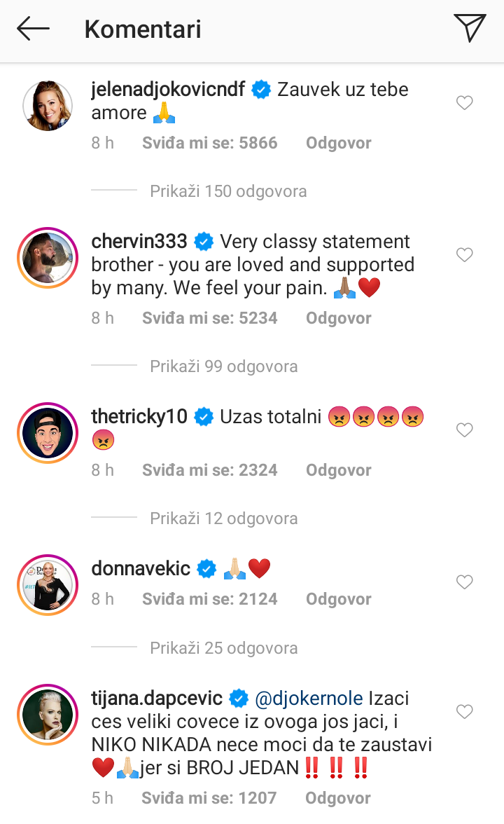This screenshot has width=504, height=824.
Task: Open tijana.dapcevic's profile avatar
Action: click(x=48, y=715)
